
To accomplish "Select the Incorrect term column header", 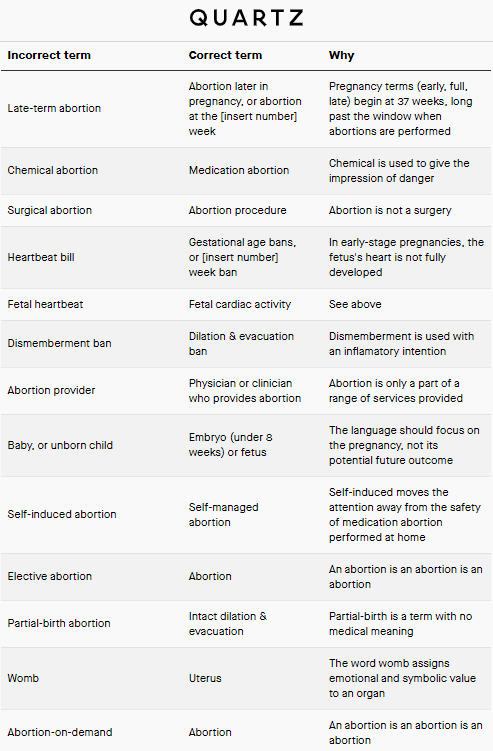I will click(49, 56).
